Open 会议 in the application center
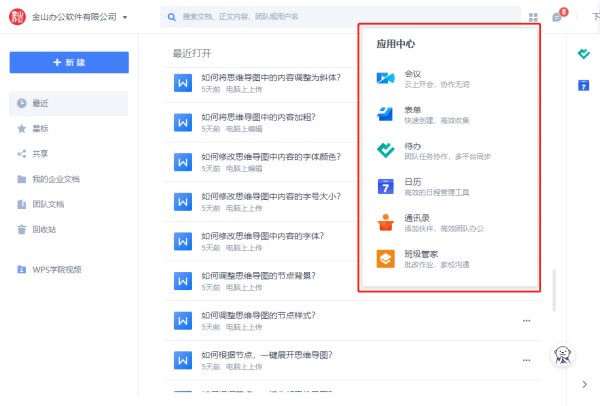The height and width of the screenshot is (406, 600). point(450,78)
